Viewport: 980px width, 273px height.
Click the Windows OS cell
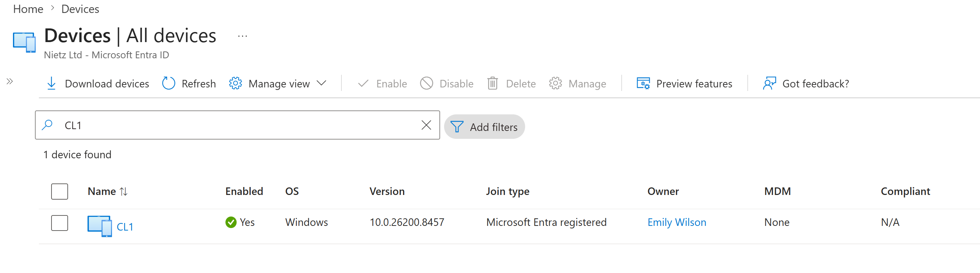pos(306,222)
